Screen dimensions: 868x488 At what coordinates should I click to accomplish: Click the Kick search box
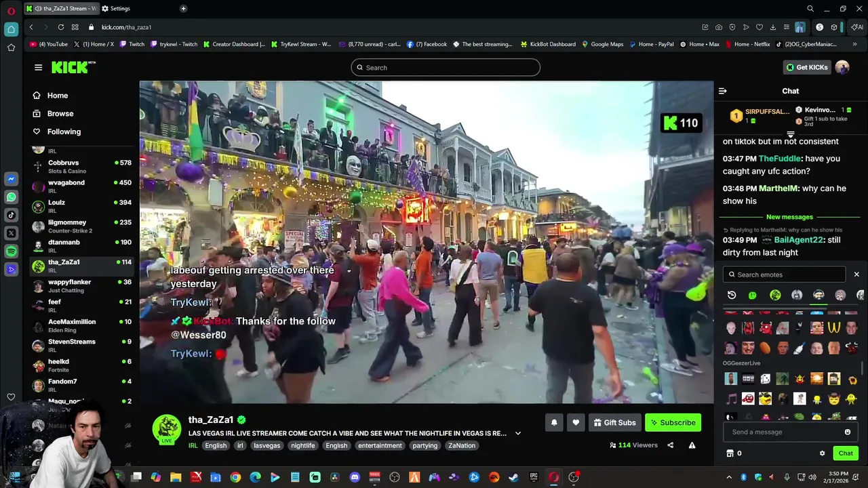pos(446,68)
